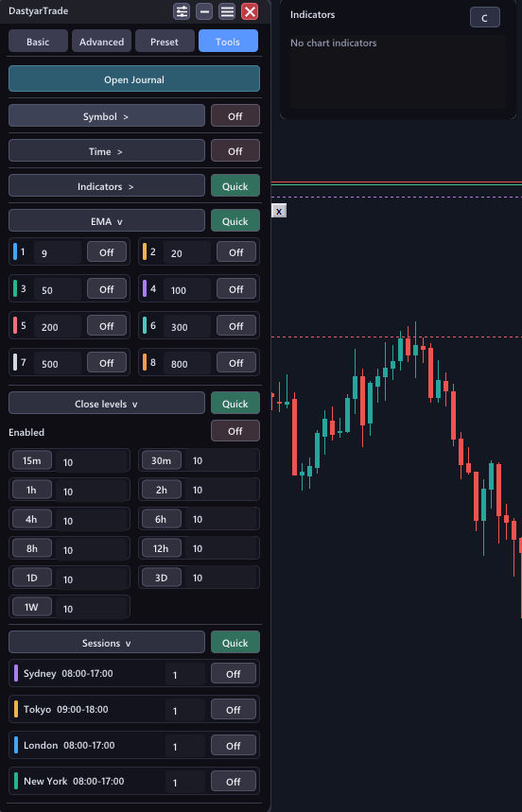Click the orange EMA 8 color marker

coord(145,362)
